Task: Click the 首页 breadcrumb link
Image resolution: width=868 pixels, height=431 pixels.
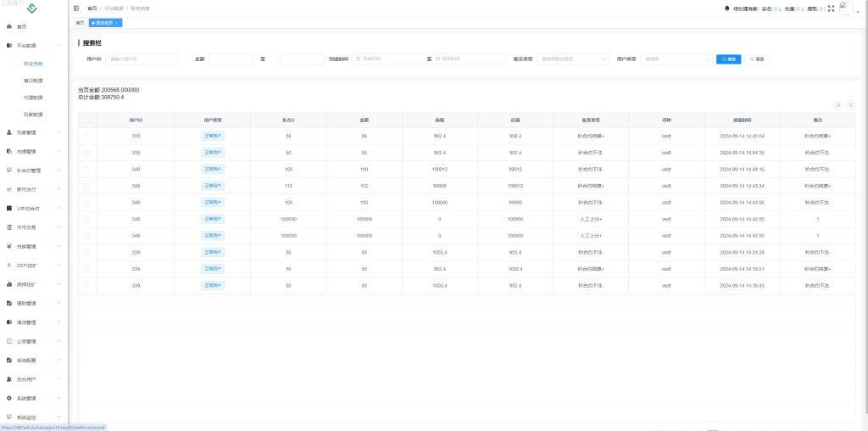Action: click(x=92, y=8)
